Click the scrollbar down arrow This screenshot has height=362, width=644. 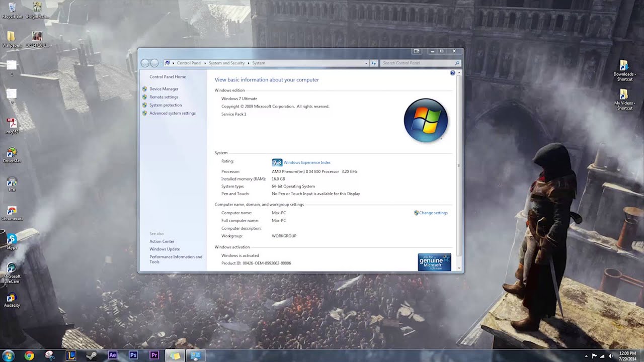click(458, 268)
